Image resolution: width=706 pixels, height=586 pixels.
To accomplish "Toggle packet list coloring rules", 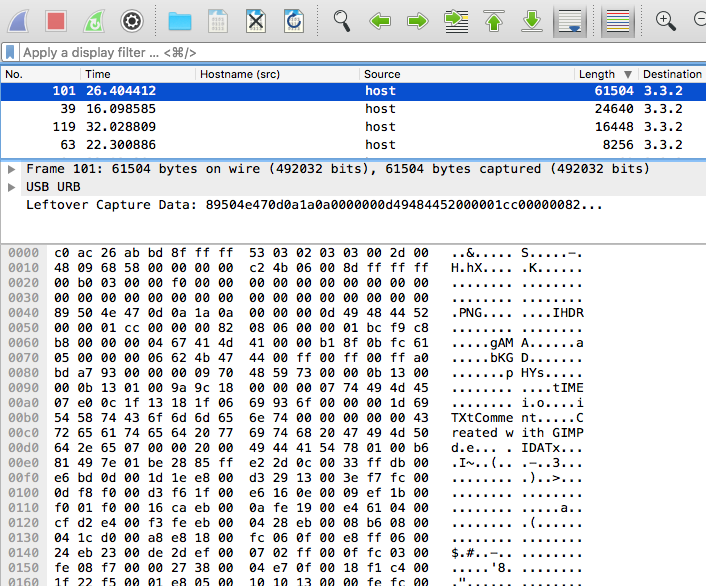I will tap(618, 21).
